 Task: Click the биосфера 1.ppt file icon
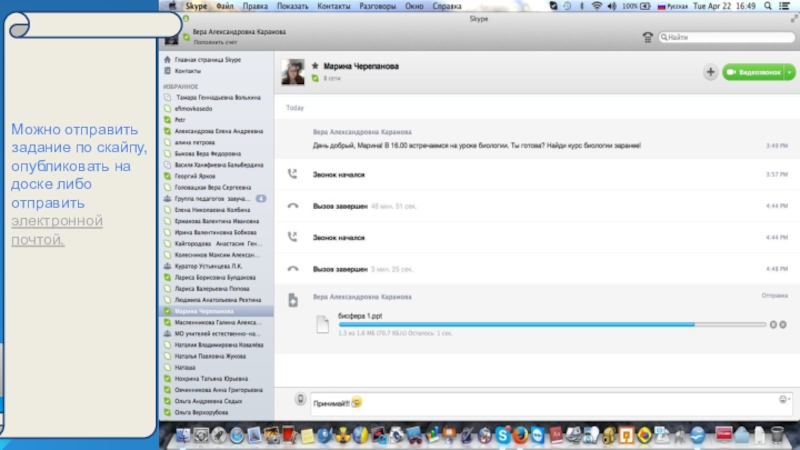(322, 323)
